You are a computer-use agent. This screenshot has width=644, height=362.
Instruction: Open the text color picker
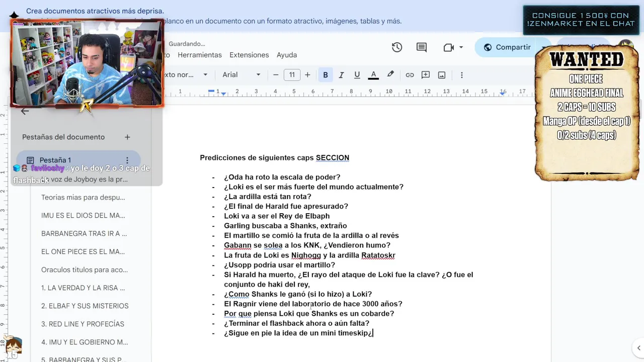pyautogui.click(x=373, y=75)
